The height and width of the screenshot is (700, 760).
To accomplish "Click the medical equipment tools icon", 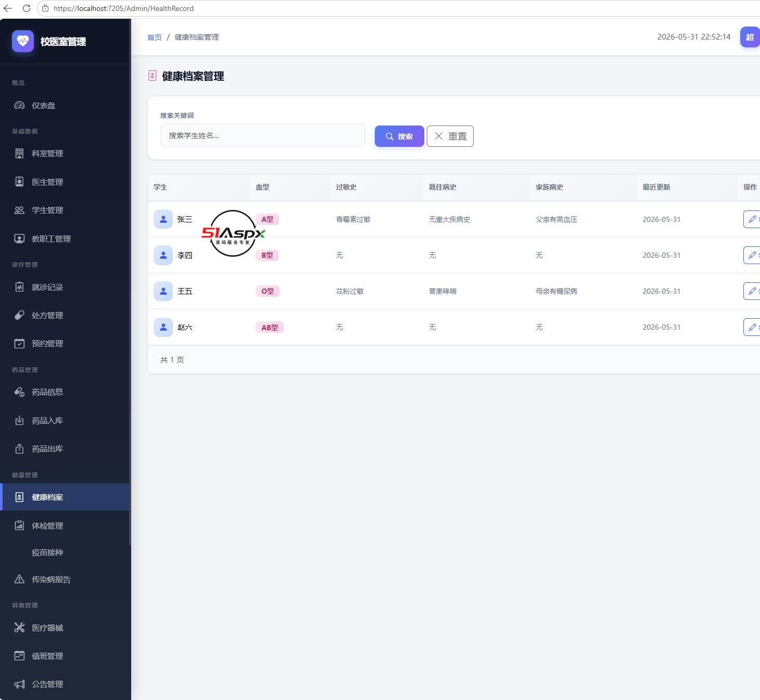I will tap(19, 628).
